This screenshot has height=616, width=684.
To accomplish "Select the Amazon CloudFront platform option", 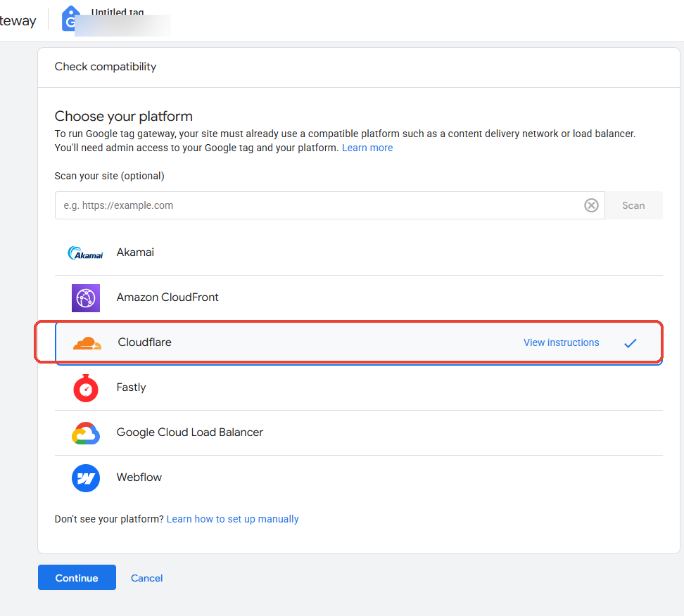I will 359,297.
